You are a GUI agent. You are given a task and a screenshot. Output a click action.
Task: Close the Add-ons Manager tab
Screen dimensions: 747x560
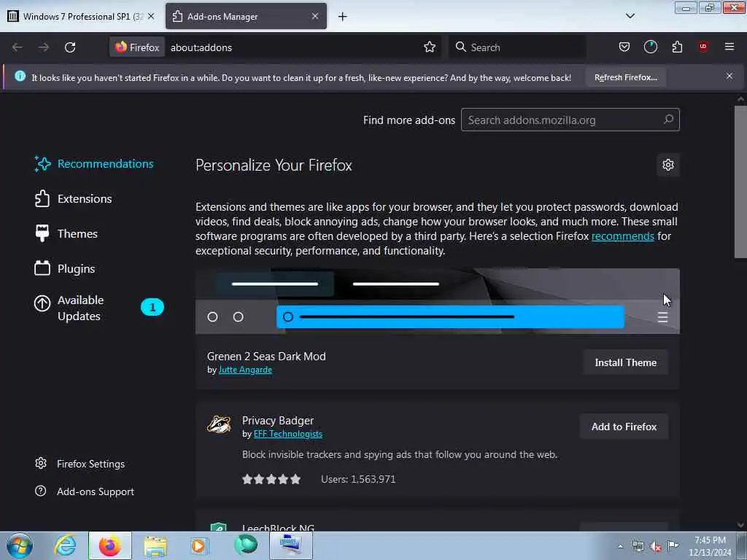(x=315, y=16)
